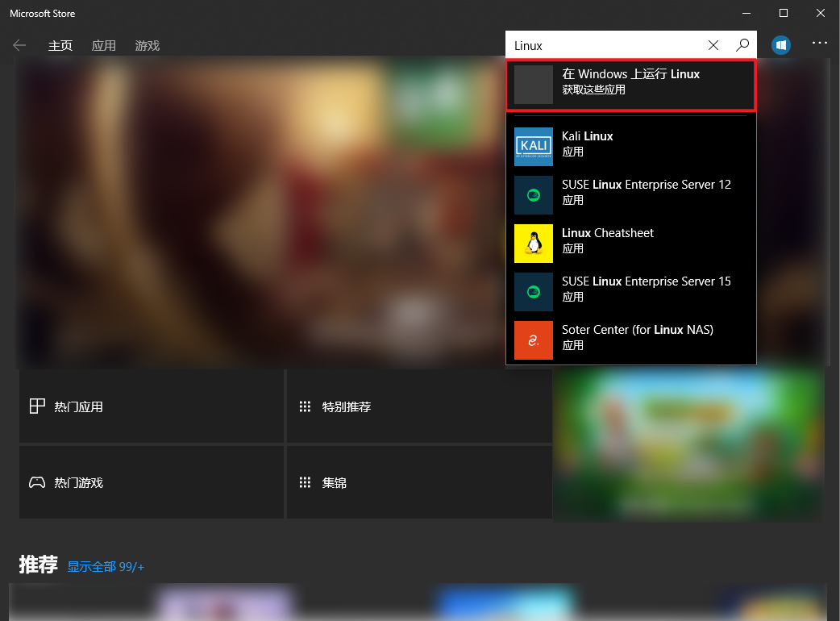Image resolution: width=840 pixels, height=621 pixels.
Task: Open the three-dot more menu
Action: pyautogui.click(x=820, y=43)
